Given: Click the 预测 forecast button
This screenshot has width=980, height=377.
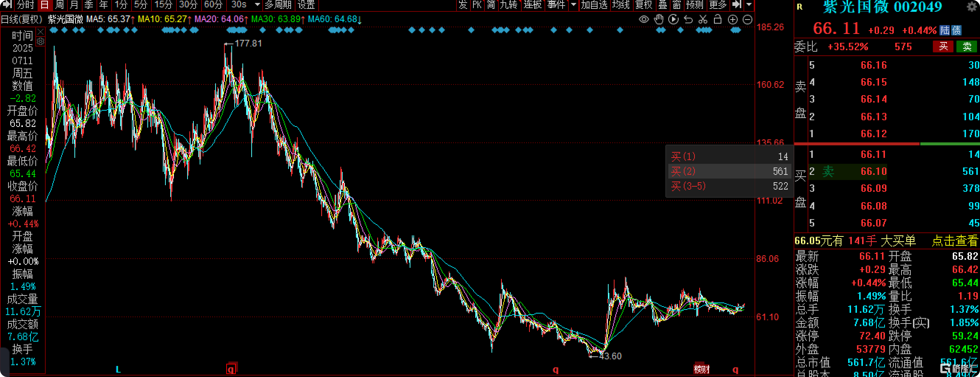Looking at the screenshot, I should click(694, 5).
